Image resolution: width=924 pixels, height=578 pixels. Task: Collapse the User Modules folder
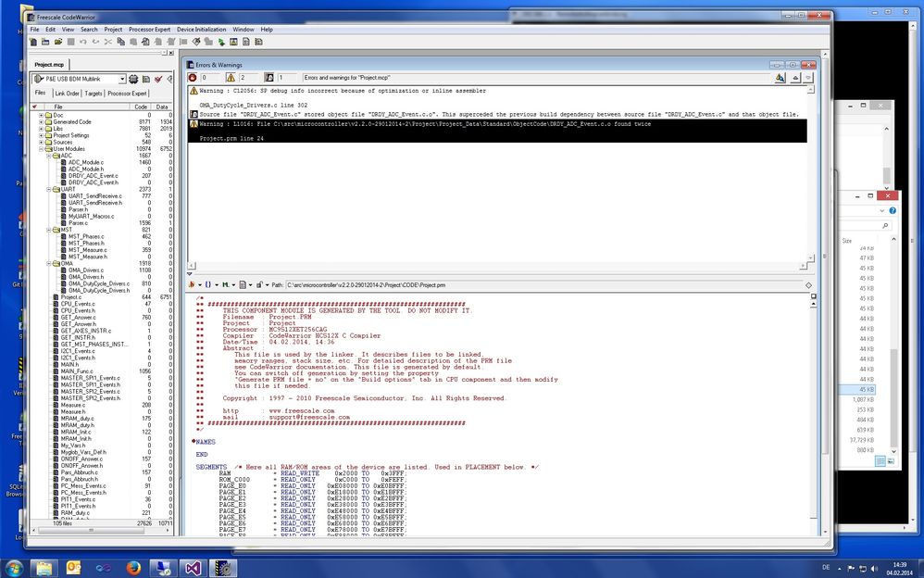(41, 149)
